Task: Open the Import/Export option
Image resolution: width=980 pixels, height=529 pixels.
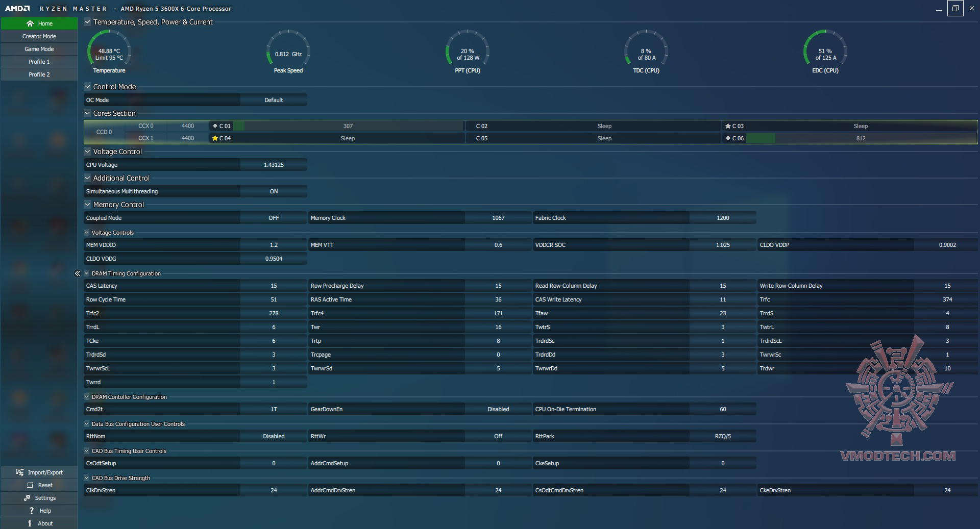Action: pos(39,472)
